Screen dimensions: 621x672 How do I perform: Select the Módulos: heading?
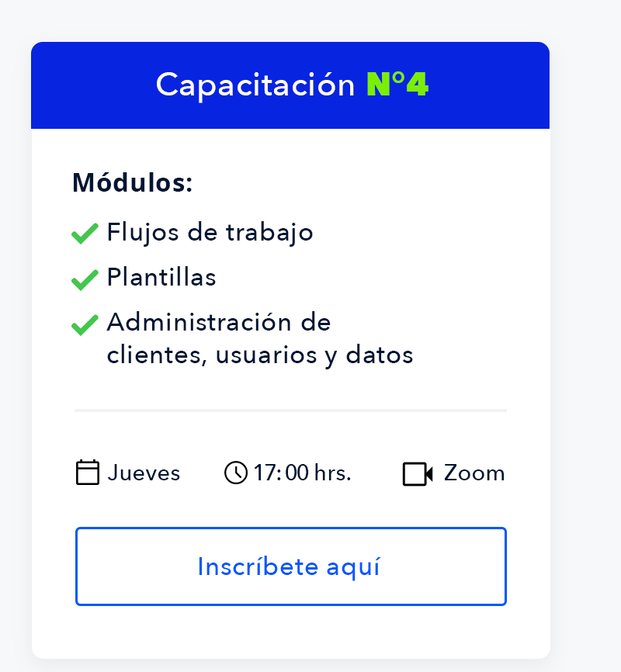click(133, 182)
